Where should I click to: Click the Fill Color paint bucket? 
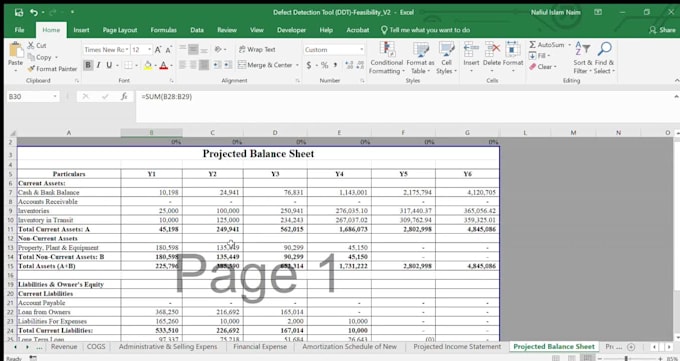pos(148,65)
